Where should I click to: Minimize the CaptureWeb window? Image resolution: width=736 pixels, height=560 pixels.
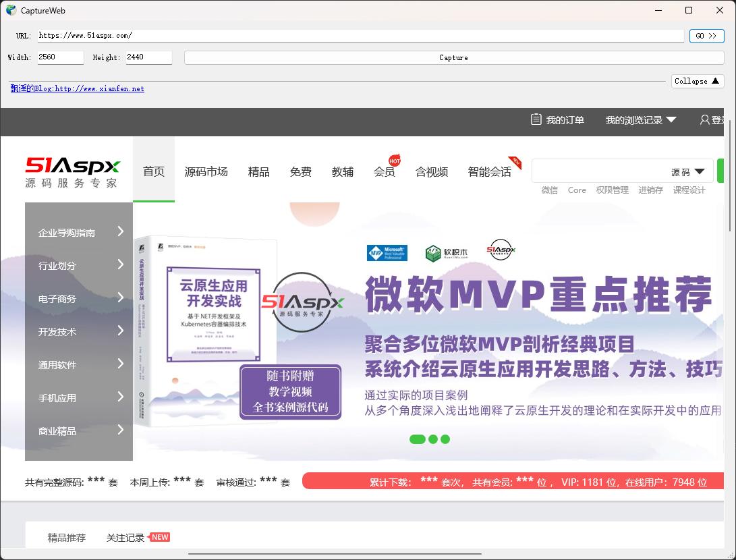(658, 10)
